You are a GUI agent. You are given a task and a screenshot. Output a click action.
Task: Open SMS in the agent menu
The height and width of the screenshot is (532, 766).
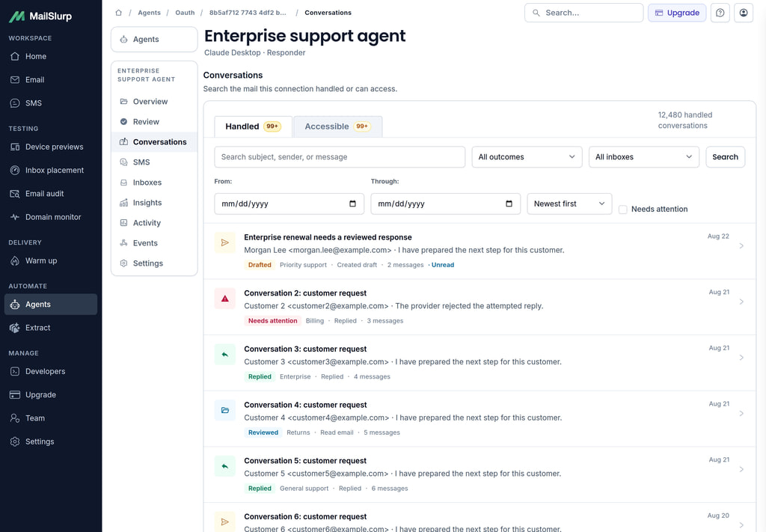154,162
